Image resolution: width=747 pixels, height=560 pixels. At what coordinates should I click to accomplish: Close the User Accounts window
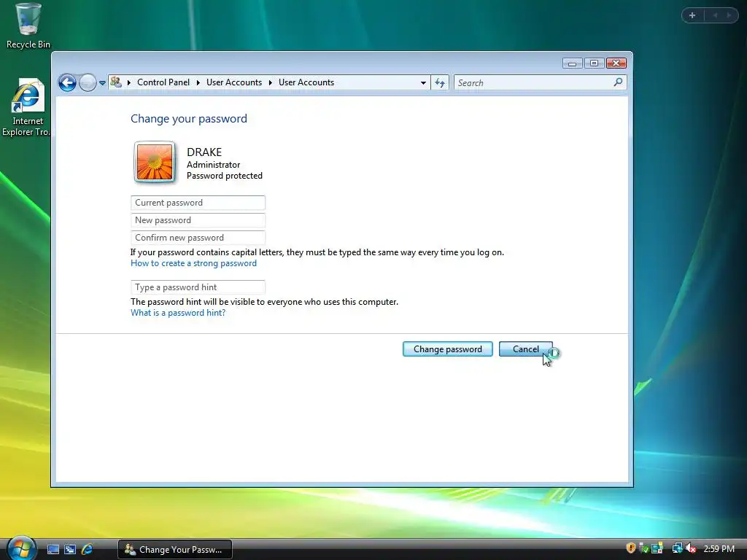(x=616, y=63)
